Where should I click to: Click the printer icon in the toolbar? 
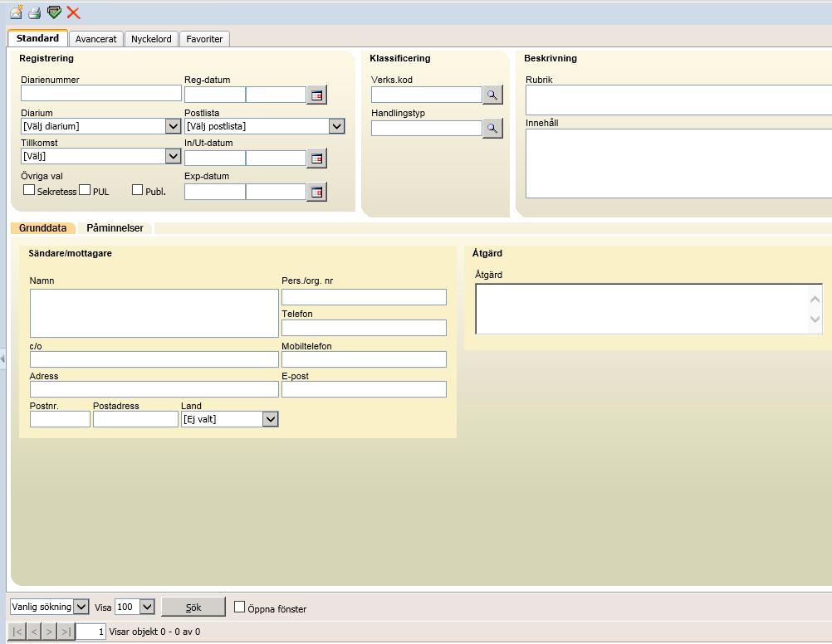click(x=35, y=12)
